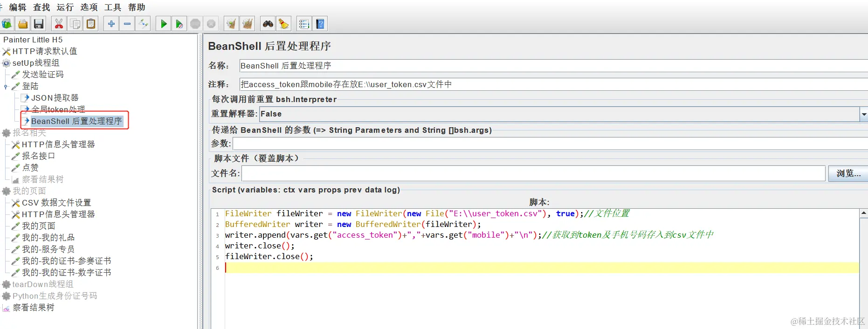
Task: Select 报名接口 sampler in tree
Action: pos(38,156)
